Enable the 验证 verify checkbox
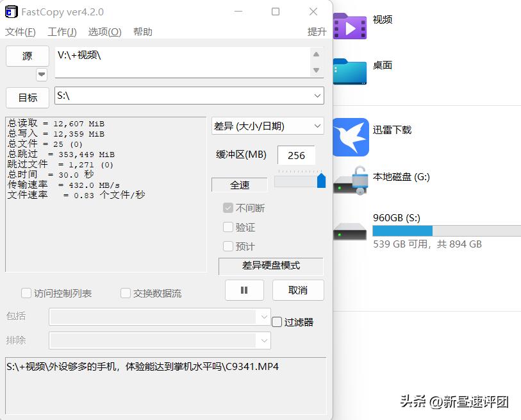Screen dimensions: 521x420 click(228, 227)
